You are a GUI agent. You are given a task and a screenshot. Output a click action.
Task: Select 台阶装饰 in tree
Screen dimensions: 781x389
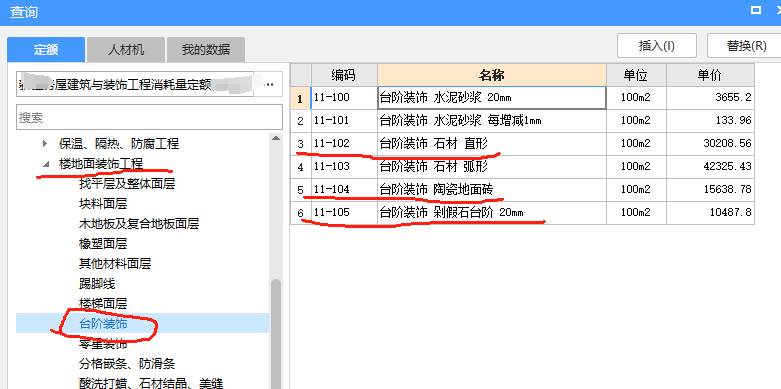click(x=103, y=324)
